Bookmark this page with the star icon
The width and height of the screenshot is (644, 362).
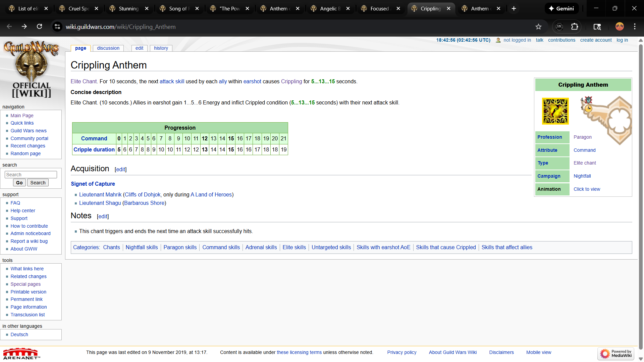538,27
